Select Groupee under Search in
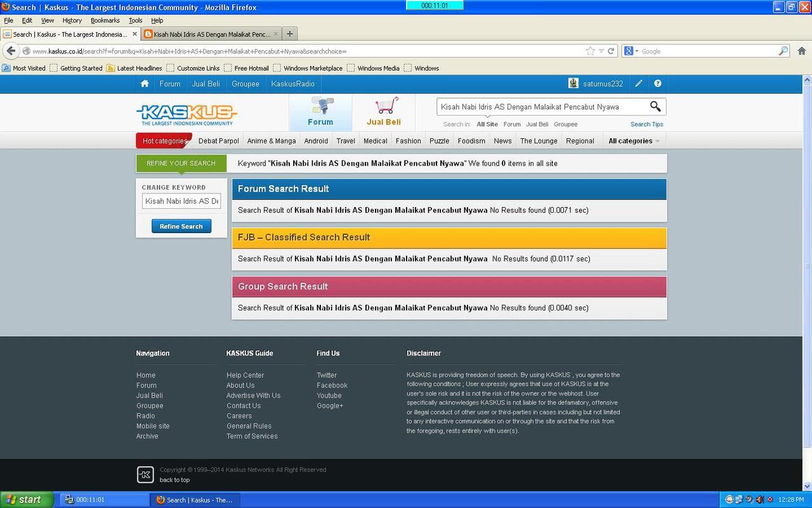 coord(565,124)
